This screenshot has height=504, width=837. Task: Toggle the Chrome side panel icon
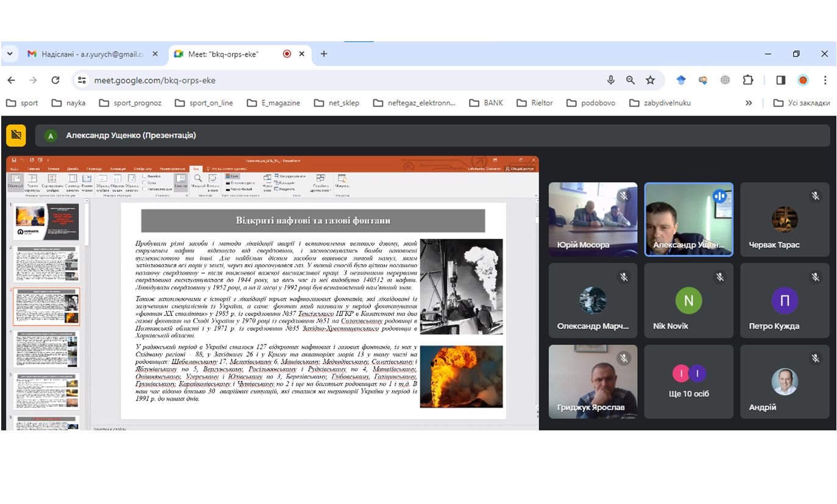tap(780, 80)
